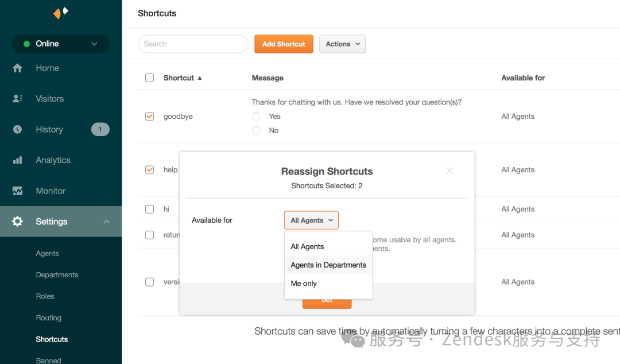
Task: Click the Add Shortcut button
Action: pos(284,44)
